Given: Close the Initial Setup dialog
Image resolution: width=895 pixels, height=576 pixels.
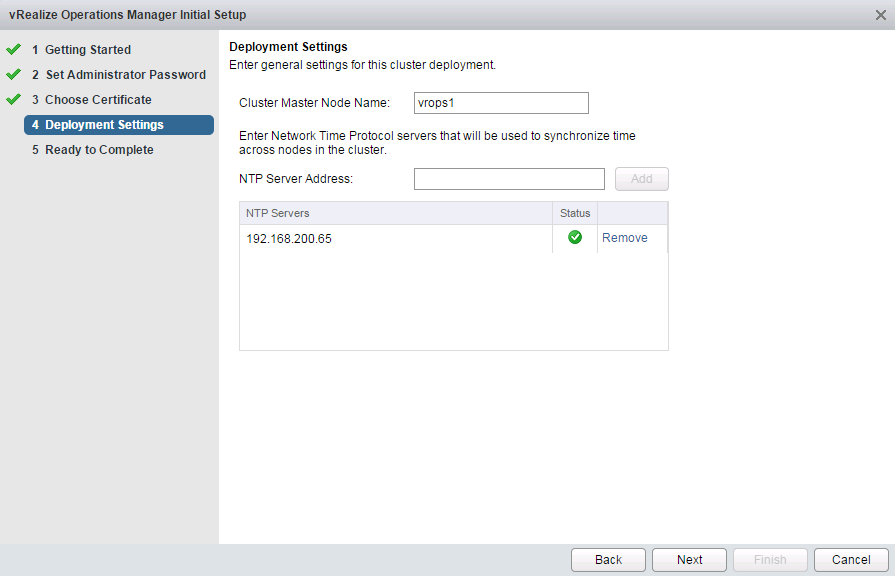Looking at the screenshot, I should tap(881, 15).
